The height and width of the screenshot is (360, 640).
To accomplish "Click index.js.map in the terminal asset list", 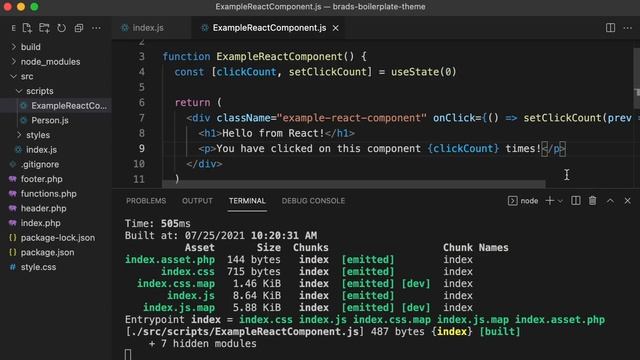I will [x=179, y=308].
